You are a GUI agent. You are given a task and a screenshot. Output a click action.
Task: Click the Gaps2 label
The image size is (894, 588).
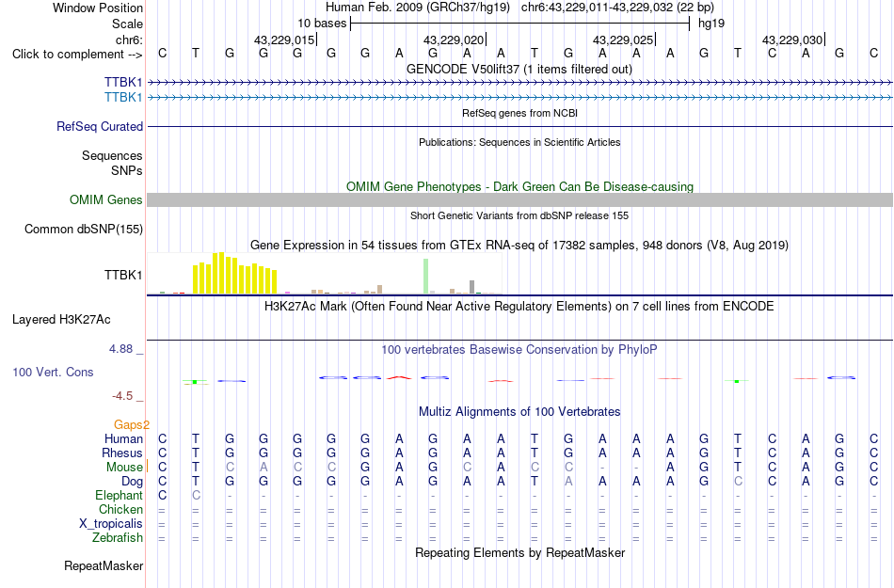132,424
